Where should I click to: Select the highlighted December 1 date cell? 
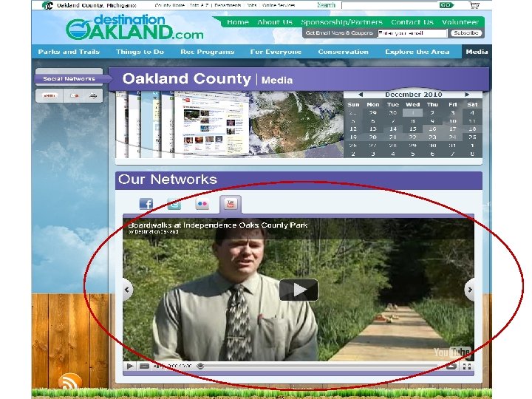point(412,112)
